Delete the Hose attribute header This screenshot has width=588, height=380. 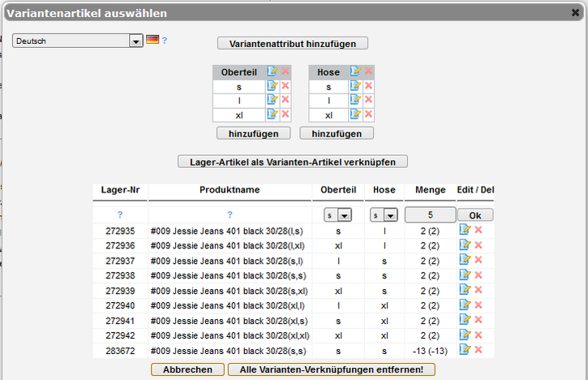369,71
